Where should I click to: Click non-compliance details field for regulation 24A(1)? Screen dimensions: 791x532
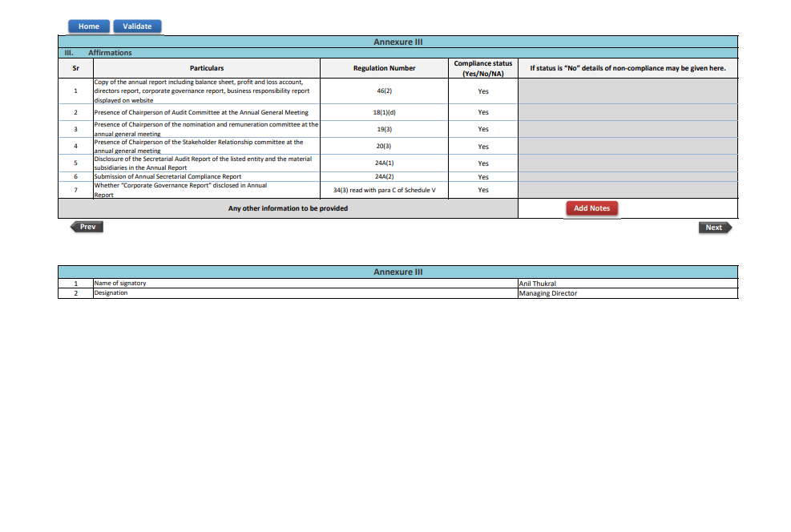628,163
